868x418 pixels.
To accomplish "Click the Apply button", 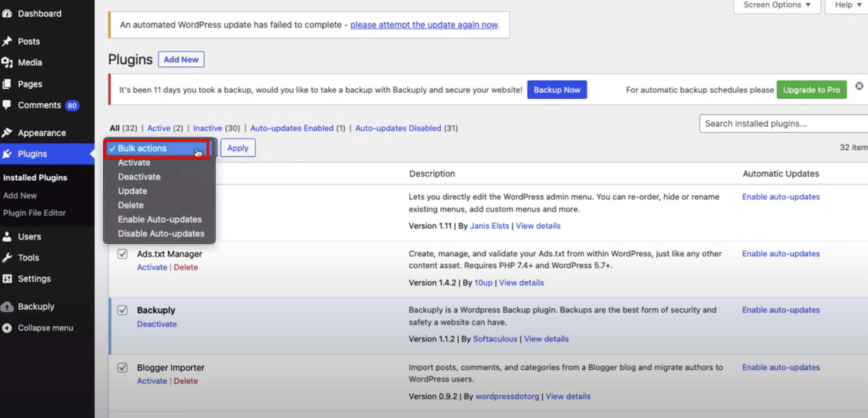I will (x=238, y=148).
